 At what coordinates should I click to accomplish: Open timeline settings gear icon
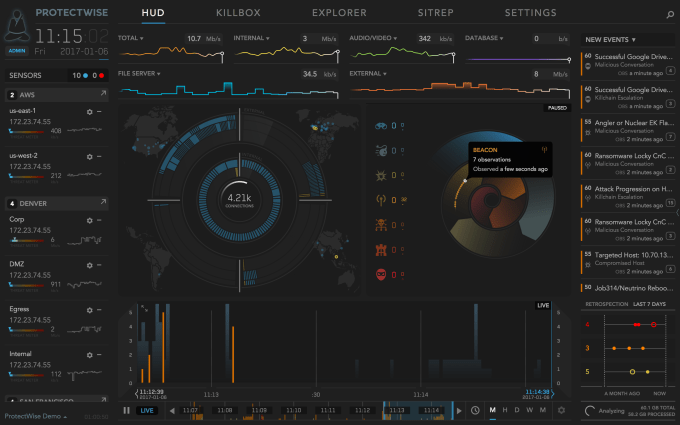click(561, 410)
